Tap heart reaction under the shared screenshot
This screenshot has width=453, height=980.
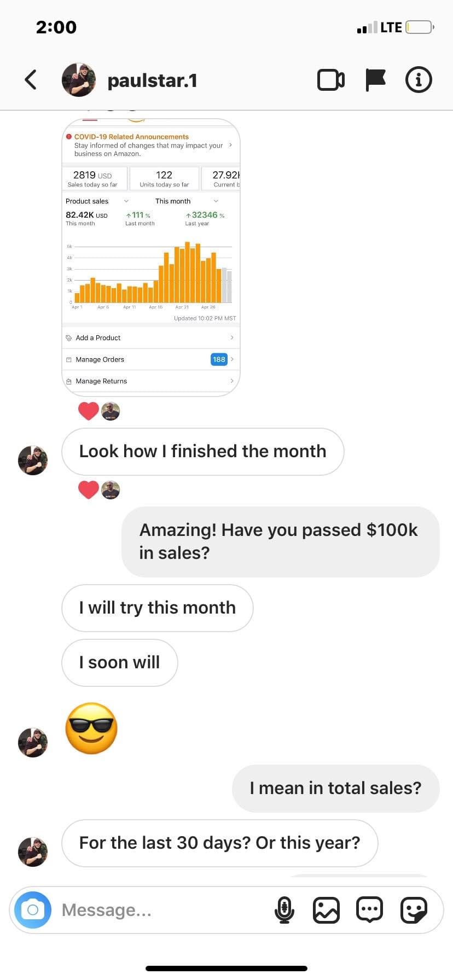pyautogui.click(x=89, y=411)
